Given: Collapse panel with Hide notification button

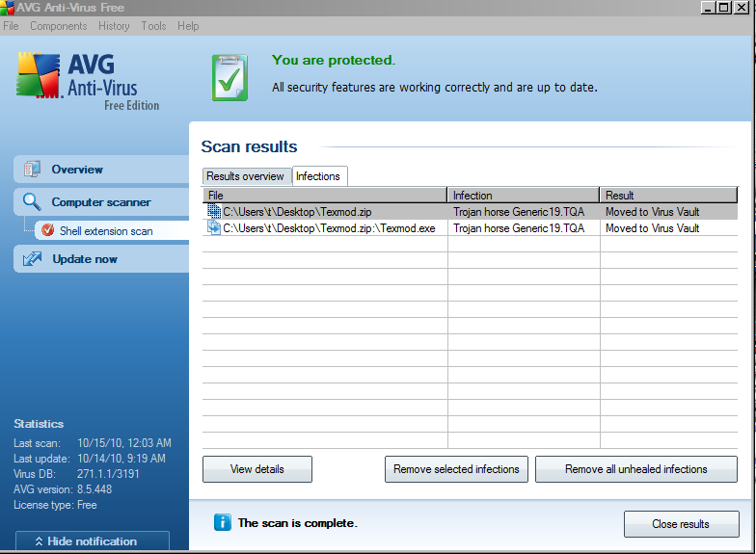Looking at the screenshot, I should [x=93, y=541].
